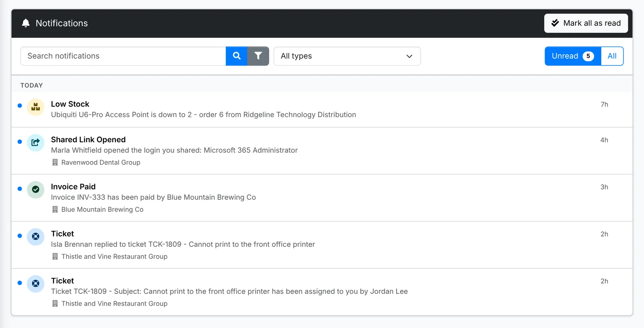Open Ticket TCK-1809 assigned by Jordan Lee message

click(229, 291)
